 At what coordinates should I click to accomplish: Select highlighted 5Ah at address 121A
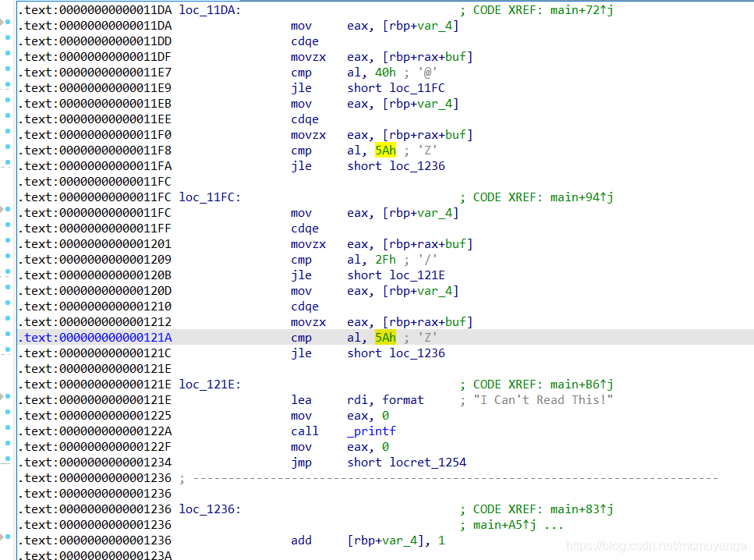click(386, 338)
